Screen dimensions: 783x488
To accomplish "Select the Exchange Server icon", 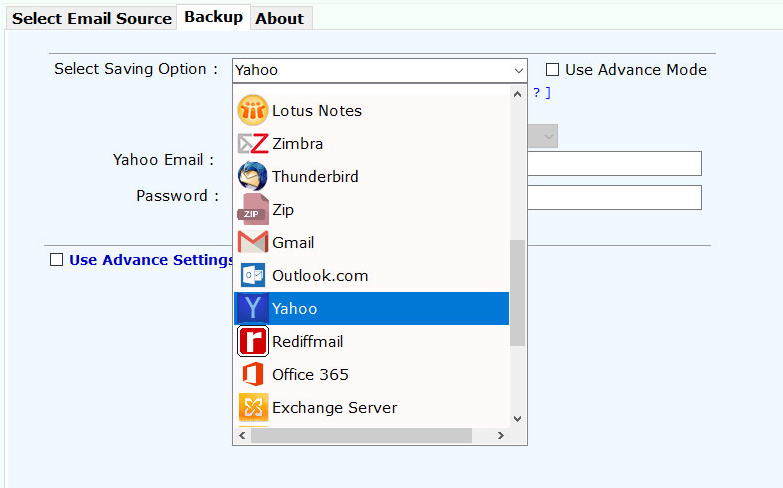I will click(x=253, y=408).
